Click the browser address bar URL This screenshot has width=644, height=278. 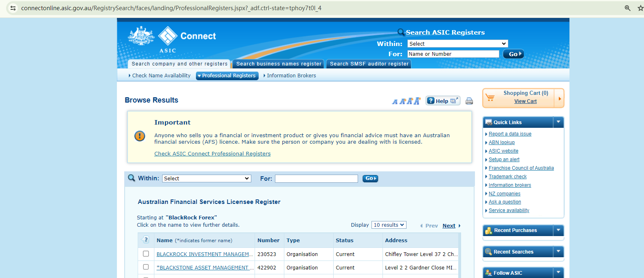point(171,8)
